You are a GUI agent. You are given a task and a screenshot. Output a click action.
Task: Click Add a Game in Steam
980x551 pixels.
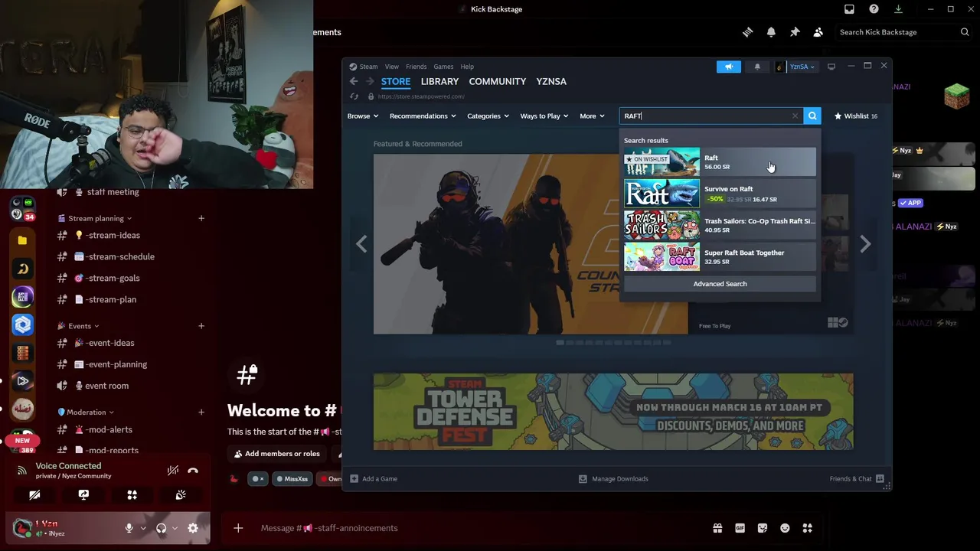click(x=374, y=479)
